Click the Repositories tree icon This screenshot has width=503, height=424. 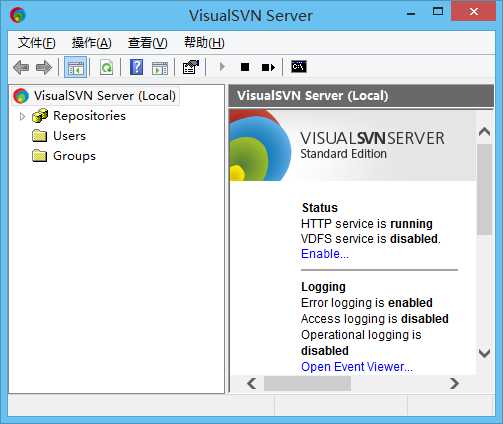pos(40,116)
